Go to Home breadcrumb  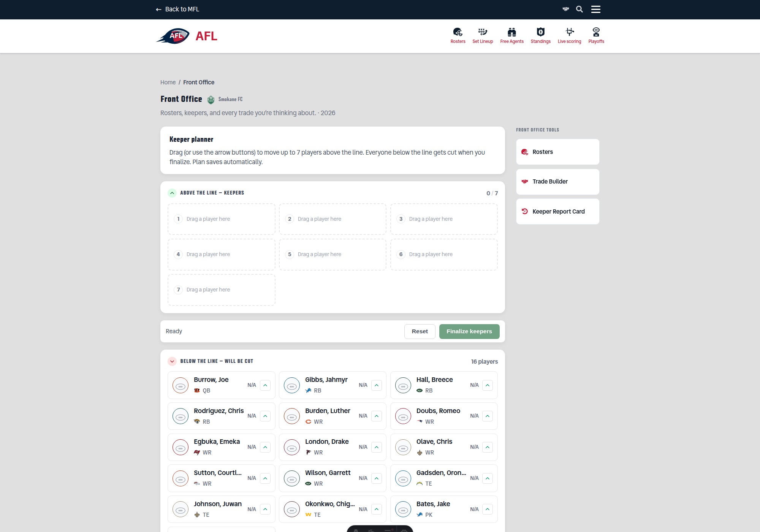(x=168, y=82)
